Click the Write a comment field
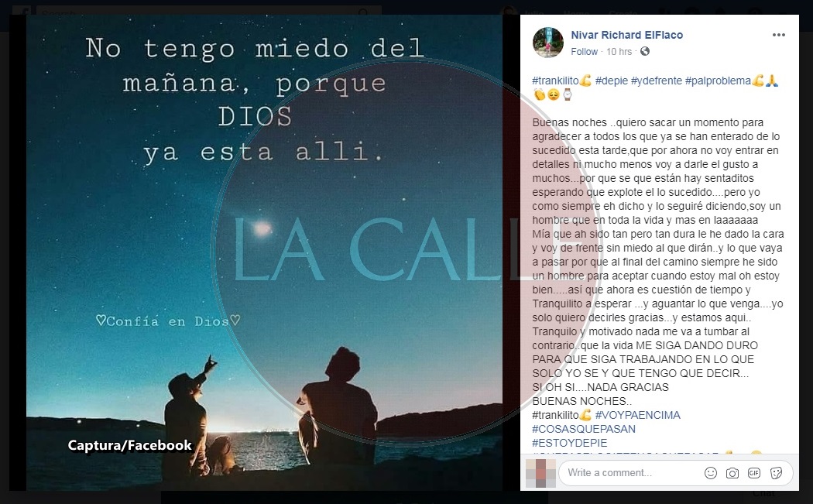The image size is (813, 504). tap(630, 473)
